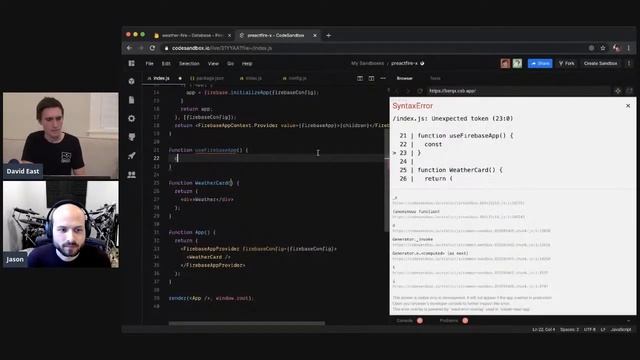640x360 pixels.
Task: Click the blue Share button
Action: pos(540,63)
